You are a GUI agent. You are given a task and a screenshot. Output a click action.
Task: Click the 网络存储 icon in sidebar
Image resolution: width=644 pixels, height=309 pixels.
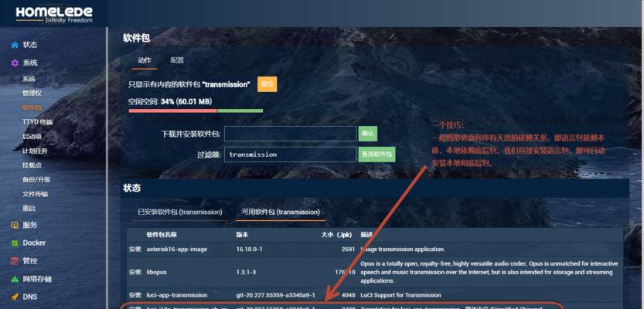tap(15, 279)
